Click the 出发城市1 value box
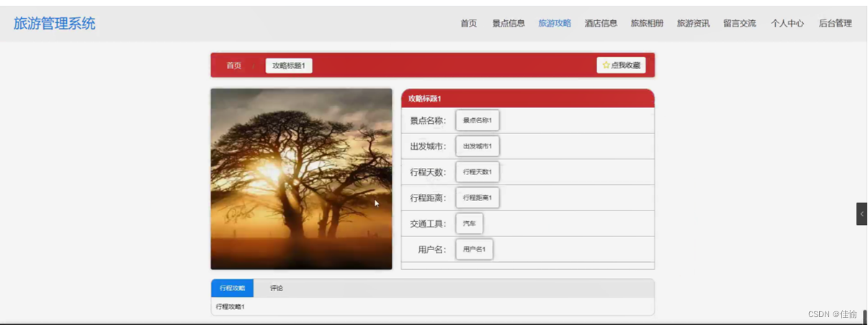868x325 pixels. (478, 146)
